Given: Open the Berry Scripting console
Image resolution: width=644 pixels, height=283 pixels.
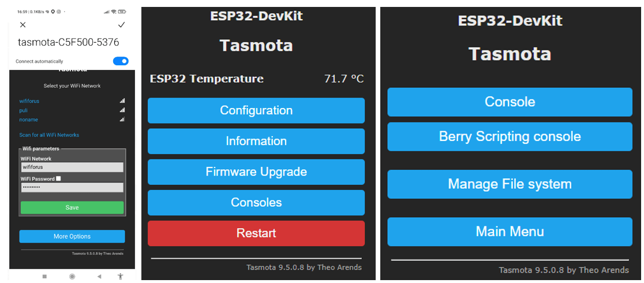Looking at the screenshot, I should click(510, 136).
